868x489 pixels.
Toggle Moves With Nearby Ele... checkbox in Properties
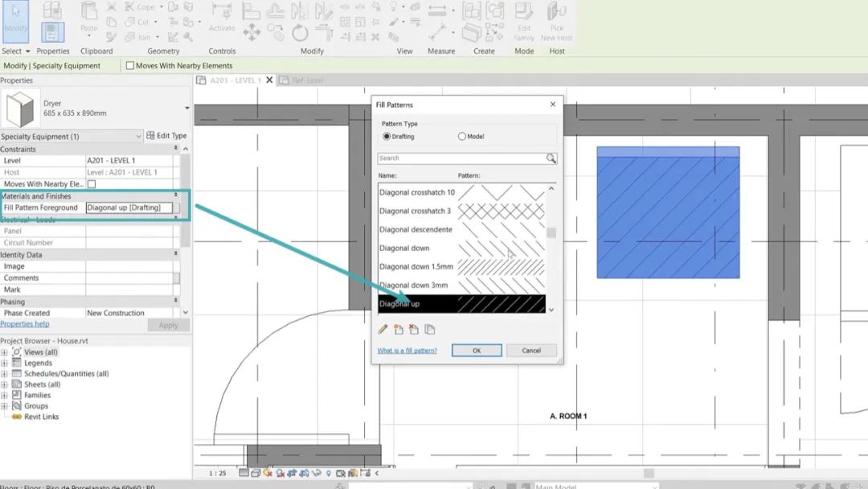(92, 184)
